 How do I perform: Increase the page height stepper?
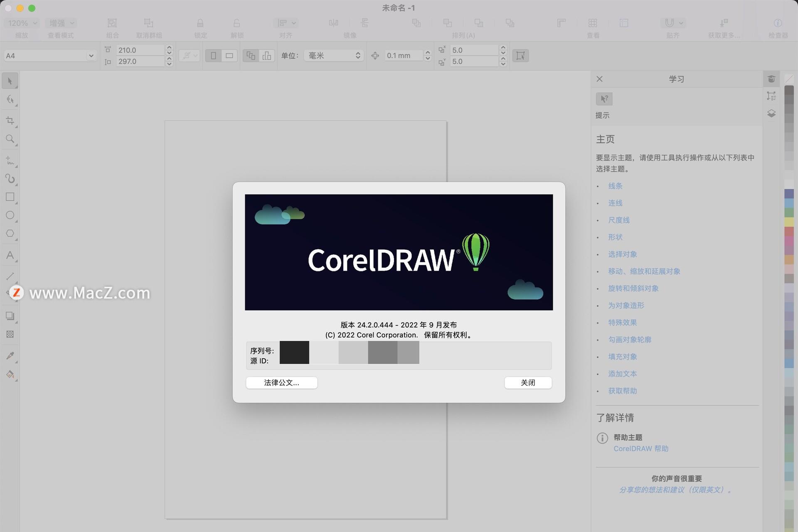click(169, 59)
